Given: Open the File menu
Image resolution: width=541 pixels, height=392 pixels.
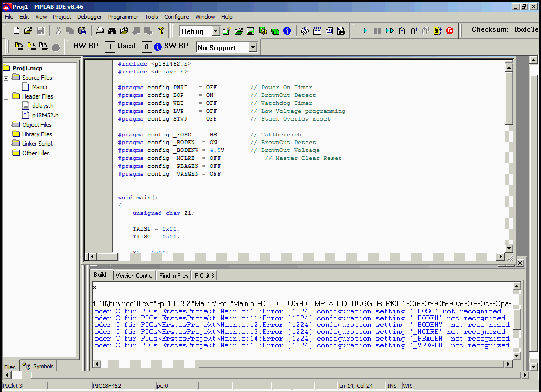Looking at the screenshot, I should 9,17.
